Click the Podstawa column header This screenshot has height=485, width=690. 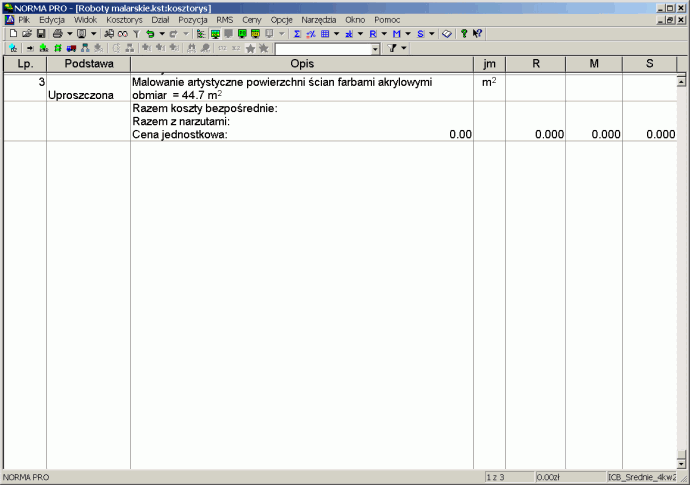pos(88,65)
